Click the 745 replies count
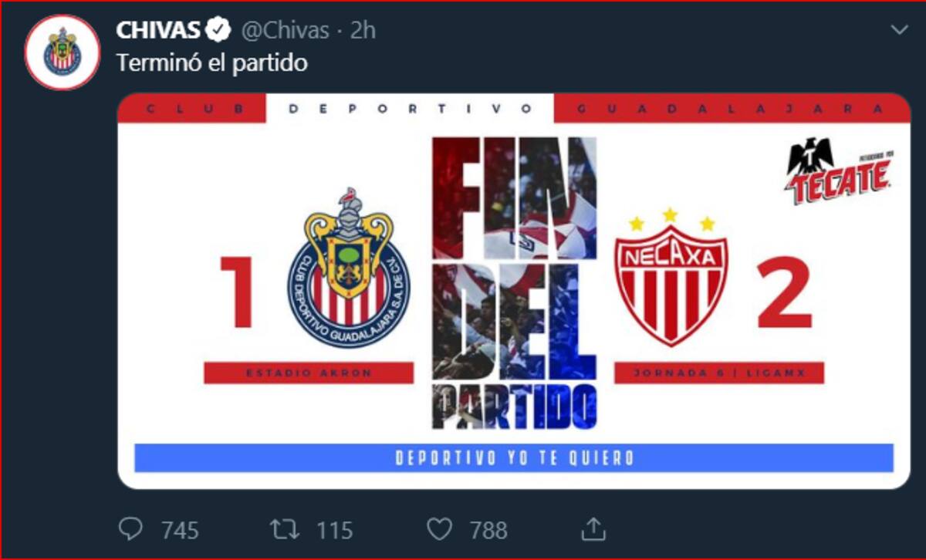This screenshot has height=560, width=926. [x=180, y=530]
